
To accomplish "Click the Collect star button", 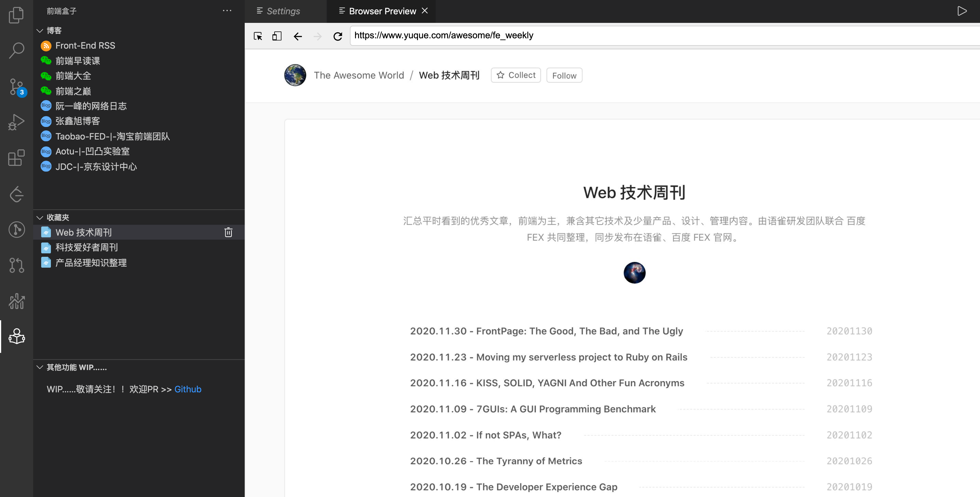I will click(x=515, y=75).
